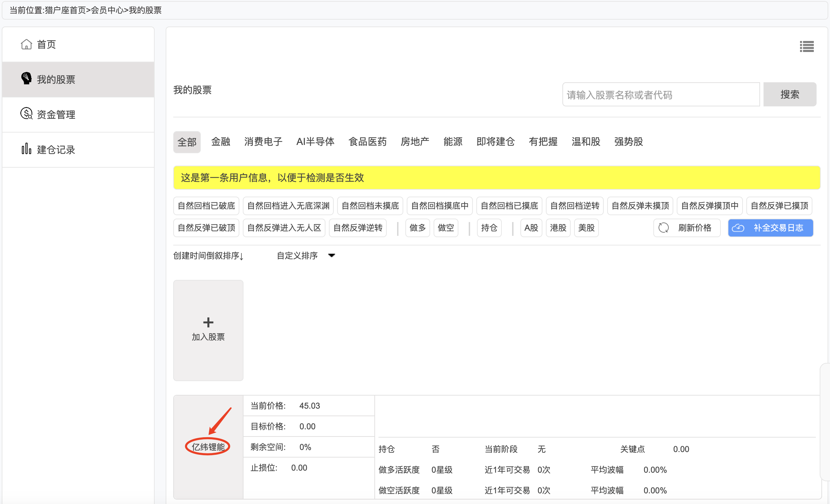Toggle the 做多 filter tag
This screenshot has width=830, height=504.
(x=418, y=228)
